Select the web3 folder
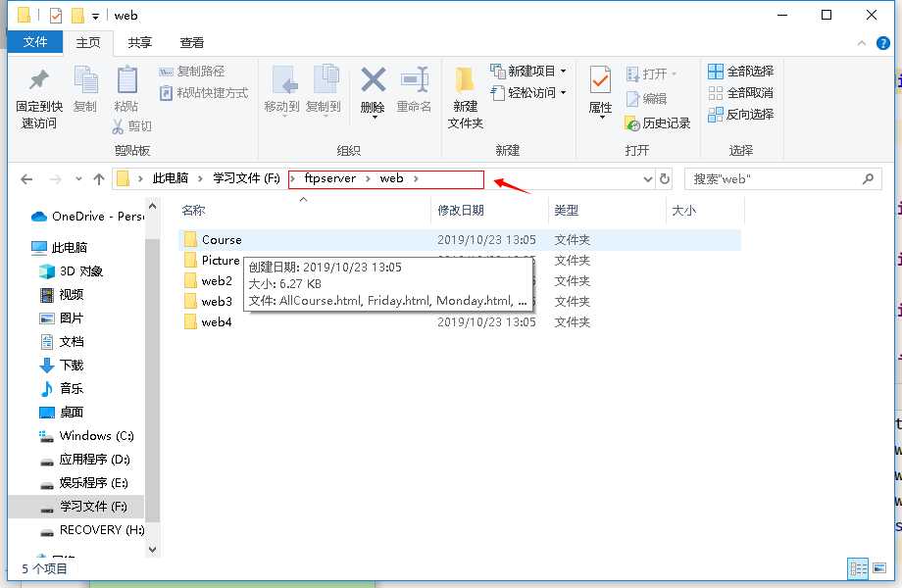Image resolution: width=902 pixels, height=588 pixels. [217, 302]
